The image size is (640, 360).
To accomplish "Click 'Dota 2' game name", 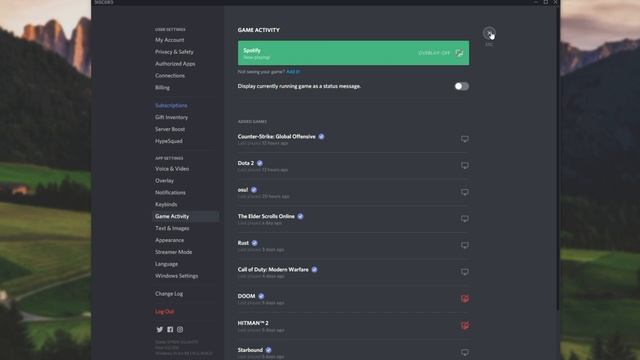I will [246, 163].
